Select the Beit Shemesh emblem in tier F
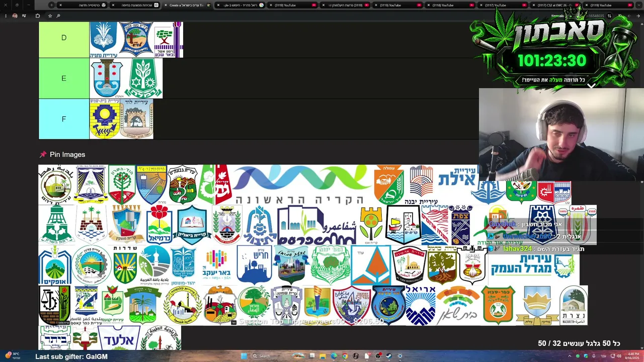The width and height of the screenshot is (644, 362). pyautogui.click(x=105, y=119)
